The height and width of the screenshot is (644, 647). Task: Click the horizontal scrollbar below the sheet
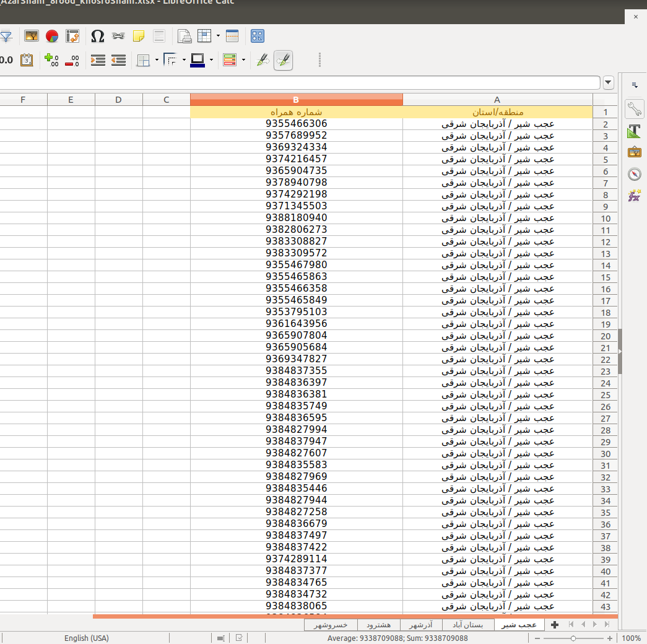tap(355, 616)
